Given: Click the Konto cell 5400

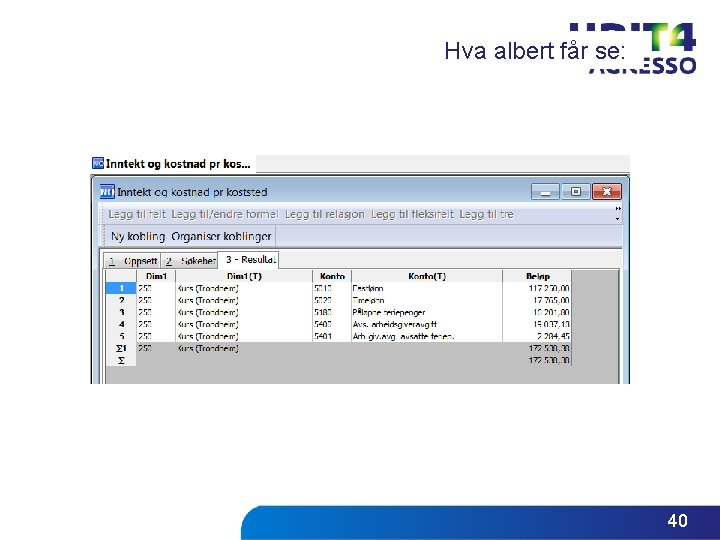Looking at the screenshot, I should coord(332,324).
